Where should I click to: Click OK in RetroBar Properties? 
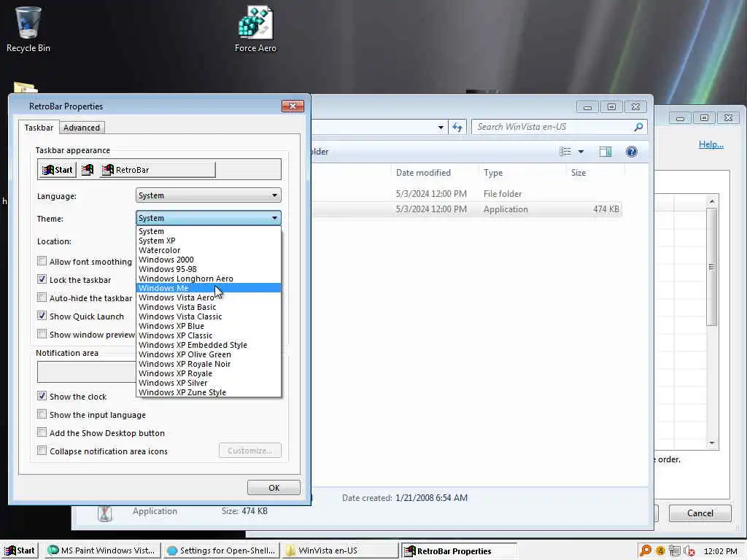click(x=274, y=488)
